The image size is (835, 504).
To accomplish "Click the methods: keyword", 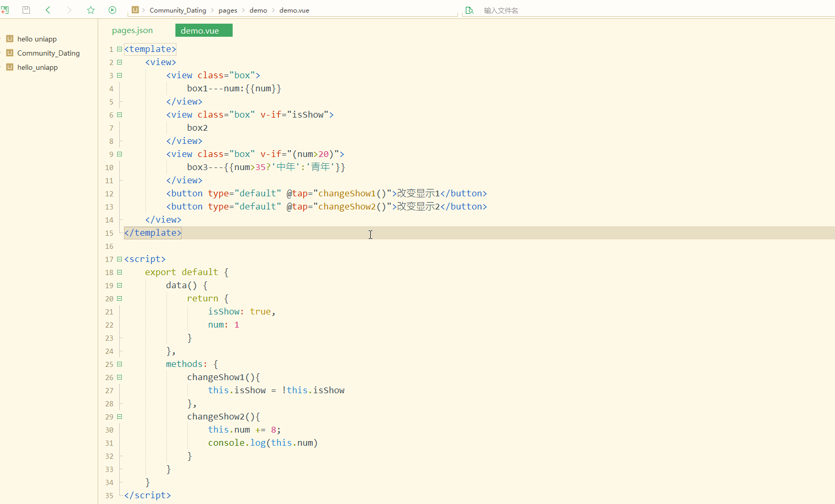I will [x=187, y=364].
